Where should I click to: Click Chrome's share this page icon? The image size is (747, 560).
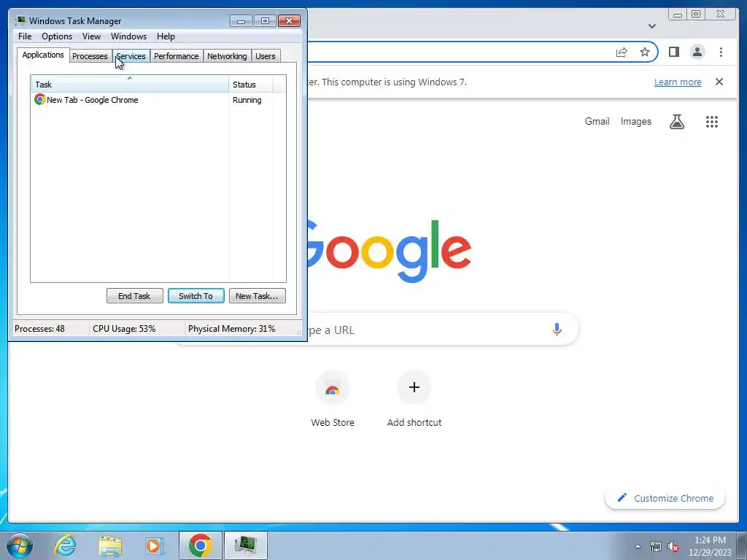(x=622, y=52)
